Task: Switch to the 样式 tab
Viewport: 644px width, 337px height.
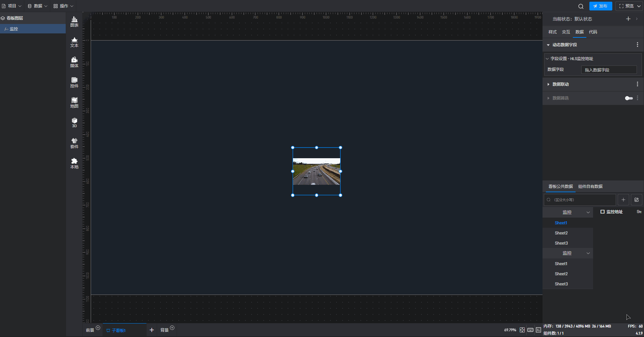Action: pyautogui.click(x=552, y=32)
